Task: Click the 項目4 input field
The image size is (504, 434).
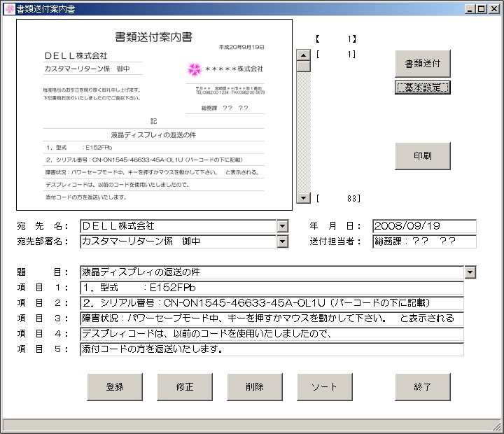Action: [x=272, y=334]
